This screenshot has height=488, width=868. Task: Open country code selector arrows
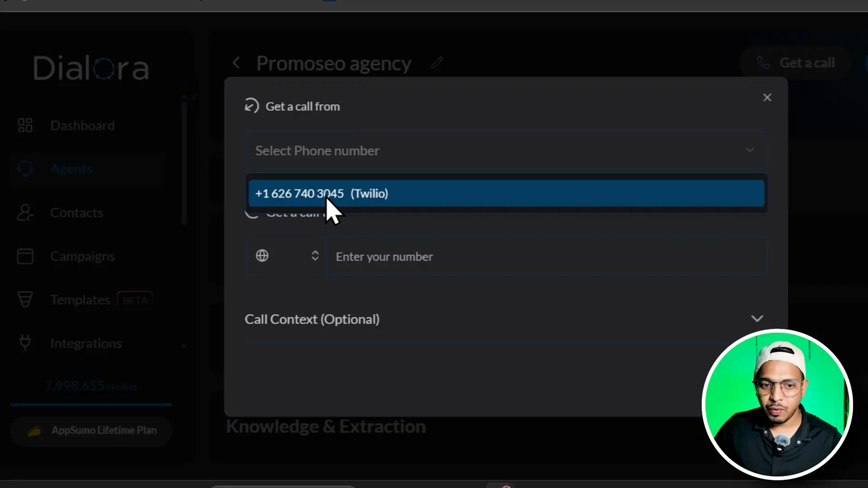point(315,256)
